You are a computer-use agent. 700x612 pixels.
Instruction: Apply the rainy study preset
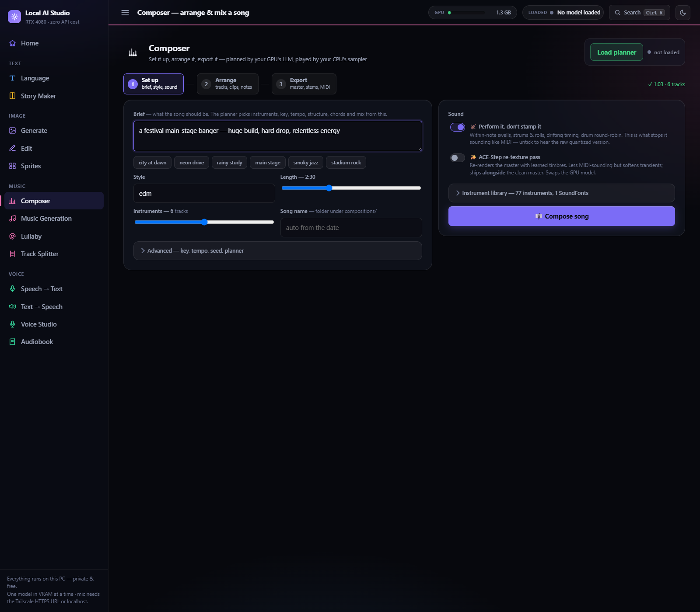pyautogui.click(x=230, y=163)
